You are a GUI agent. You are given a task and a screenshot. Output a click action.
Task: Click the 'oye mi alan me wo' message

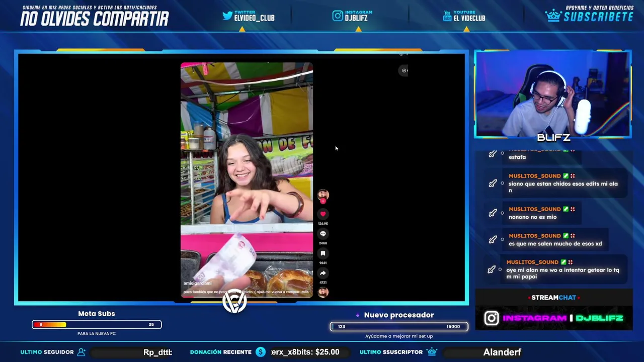(562, 274)
